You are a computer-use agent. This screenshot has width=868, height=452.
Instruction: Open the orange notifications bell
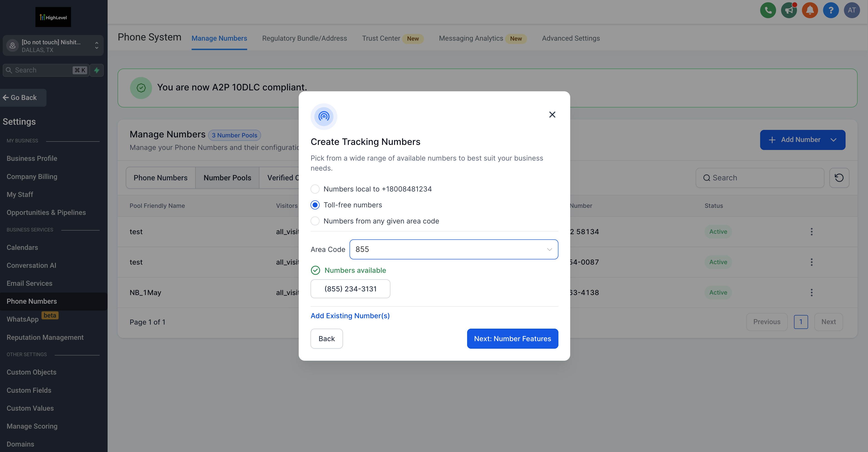810,10
